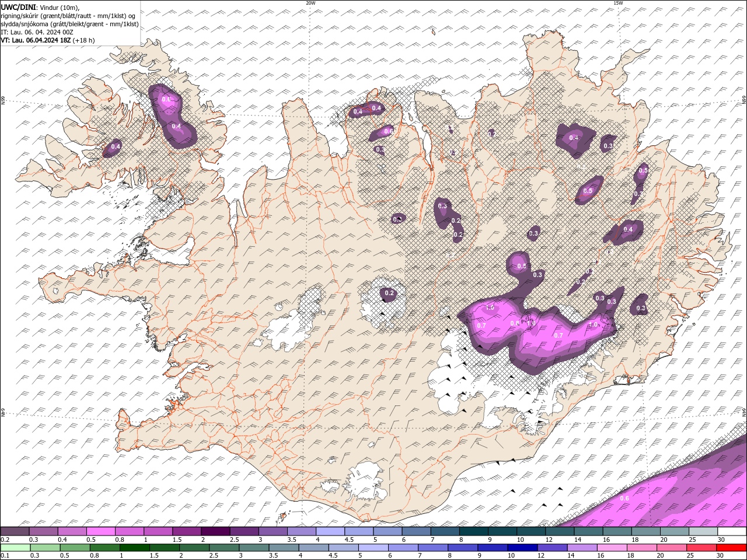Pick the violet 12 swatch in lower legend
This screenshot has width=747, height=560.
click(x=551, y=548)
